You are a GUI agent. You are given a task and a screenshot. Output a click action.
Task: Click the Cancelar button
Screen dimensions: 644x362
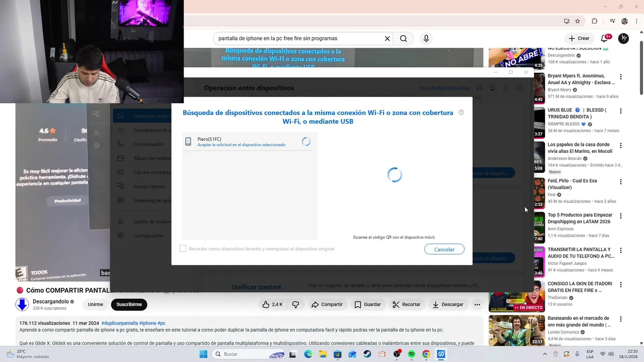click(444, 249)
